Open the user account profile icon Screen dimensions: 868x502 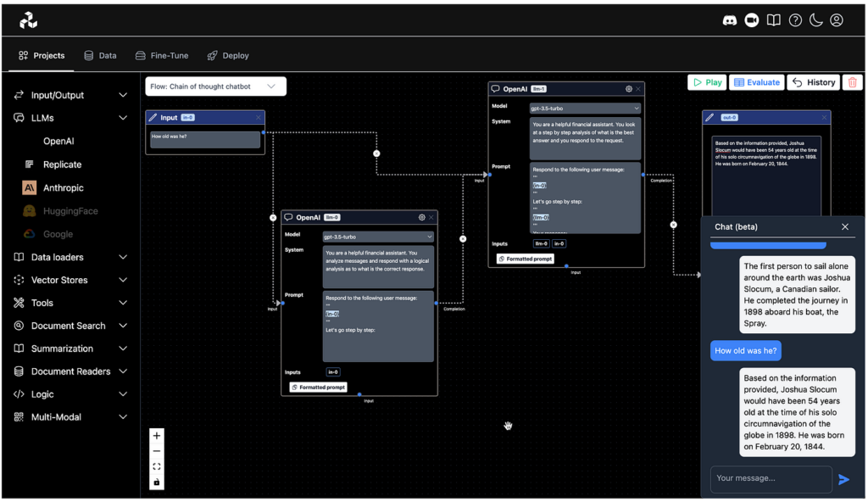[x=837, y=20]
